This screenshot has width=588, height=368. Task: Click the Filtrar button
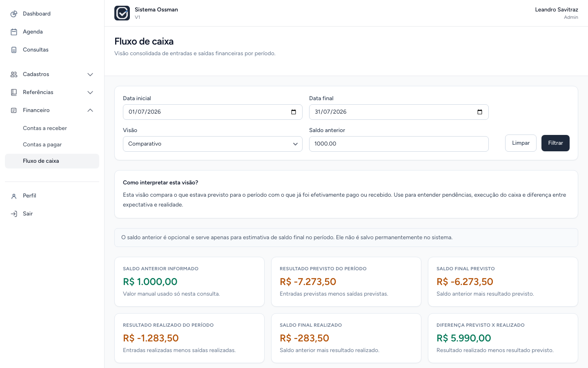point(555,143)
